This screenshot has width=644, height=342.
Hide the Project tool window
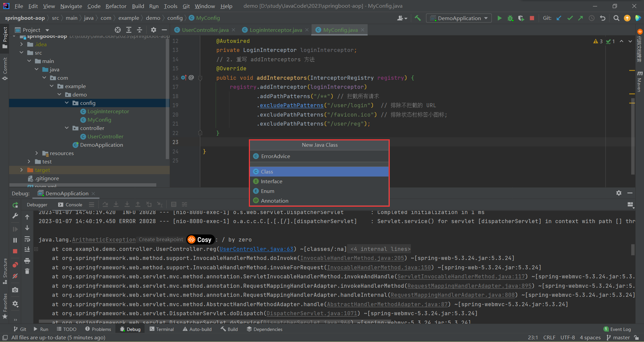164,30
